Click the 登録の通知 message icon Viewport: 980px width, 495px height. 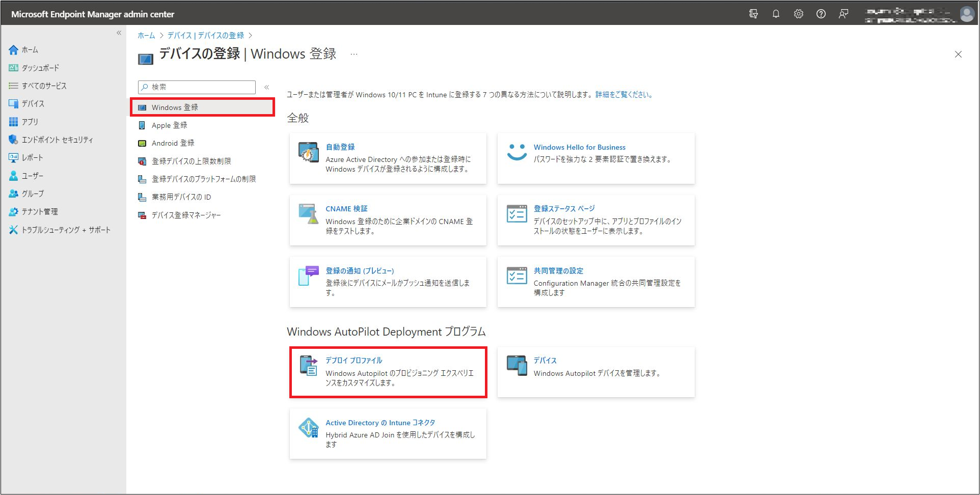click(309, 276)
